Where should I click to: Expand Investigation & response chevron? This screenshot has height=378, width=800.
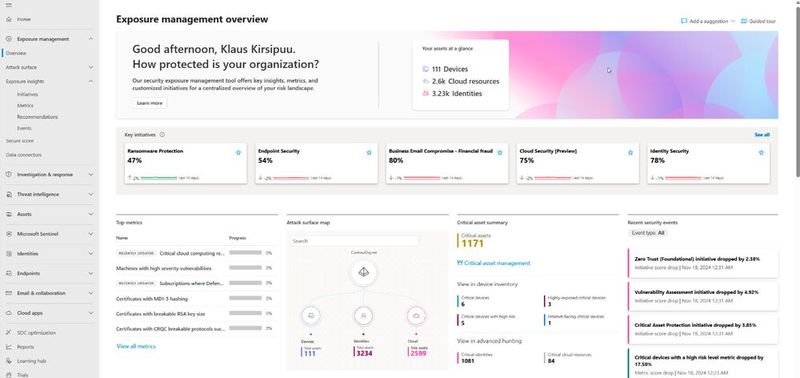[x=91, y=174]
